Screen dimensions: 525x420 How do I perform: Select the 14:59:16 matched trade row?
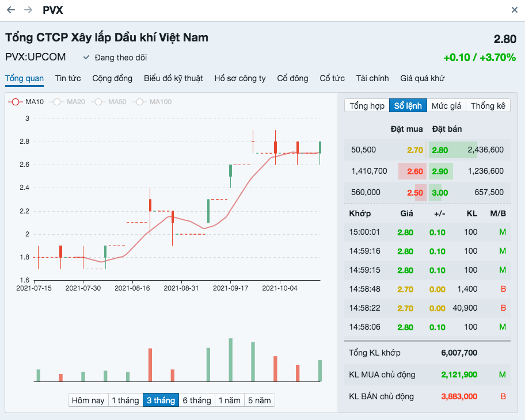pyautogui.click(x=427, y=251)
